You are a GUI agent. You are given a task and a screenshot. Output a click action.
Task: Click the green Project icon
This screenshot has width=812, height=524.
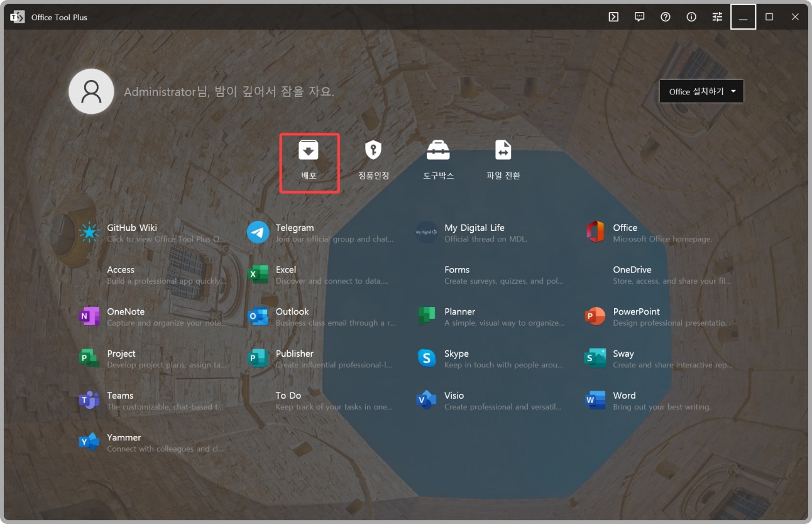click(89, 359)
